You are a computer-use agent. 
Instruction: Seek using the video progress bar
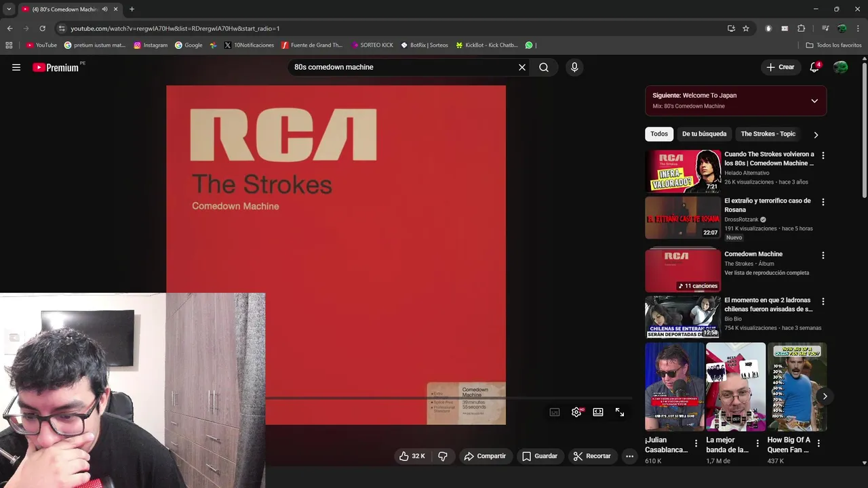pos(448,398)
